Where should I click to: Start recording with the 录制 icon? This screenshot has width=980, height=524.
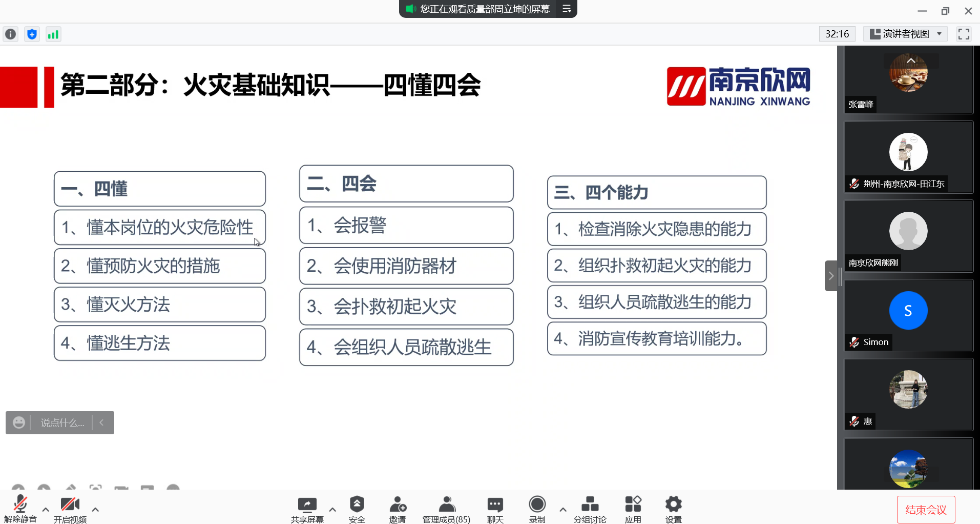(537, 509)
